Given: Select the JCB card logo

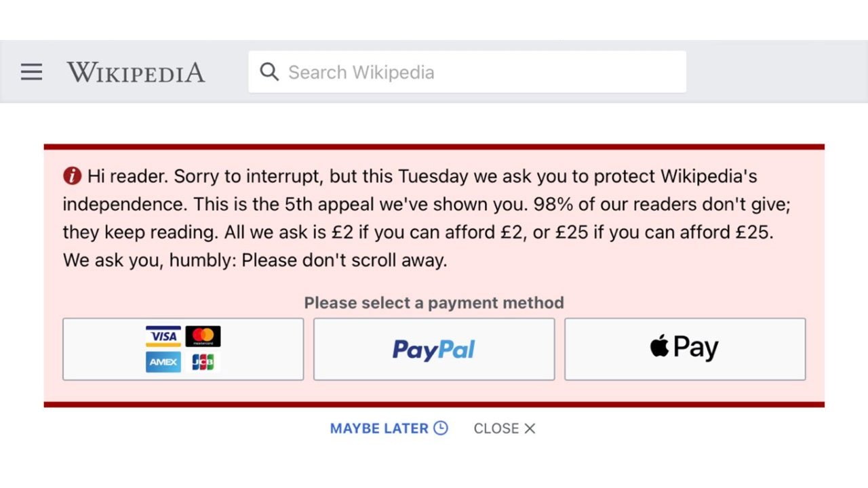Looking at the screenshot, I should pyautogui.click(x=203, y=362).
